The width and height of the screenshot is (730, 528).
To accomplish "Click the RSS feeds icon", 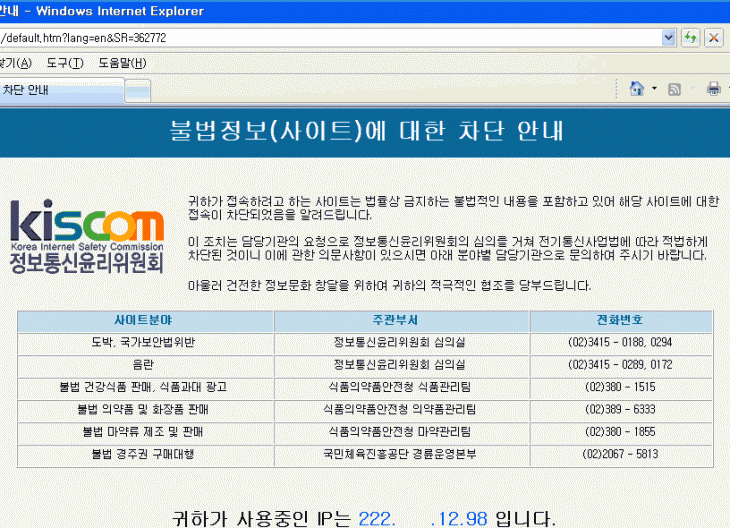I will click(x=675, y=88).
